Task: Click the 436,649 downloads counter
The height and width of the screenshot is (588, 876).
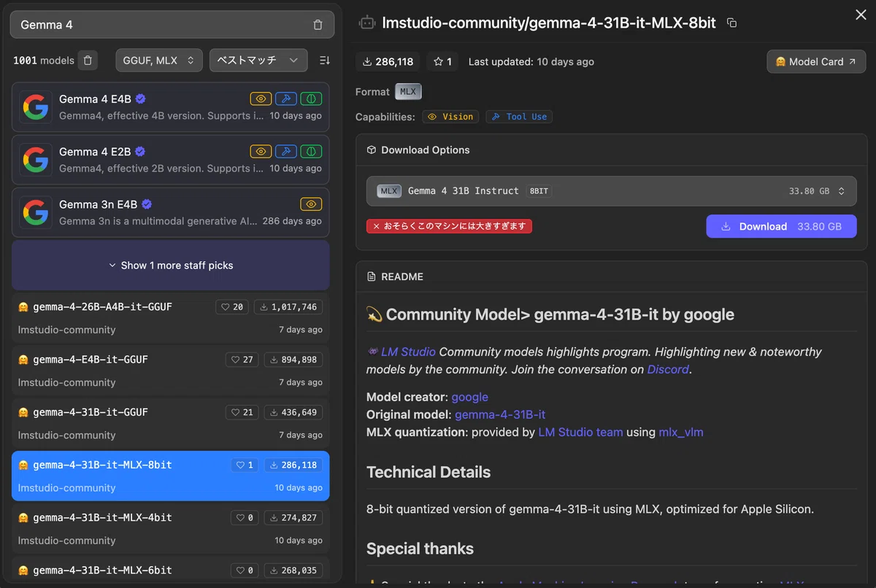Action: tap(293, 412)
